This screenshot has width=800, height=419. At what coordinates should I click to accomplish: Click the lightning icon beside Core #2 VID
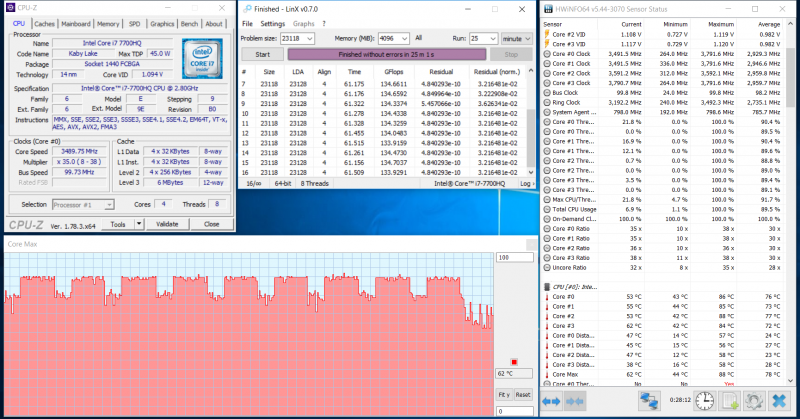(x=547, y=34)
